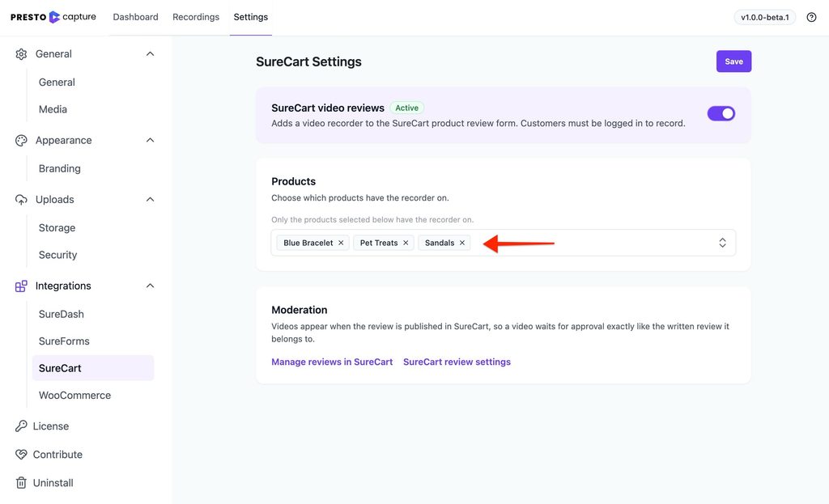Click the Moderation section heading
The height and width of the screenshot is (504, 829).
[300, 310]
